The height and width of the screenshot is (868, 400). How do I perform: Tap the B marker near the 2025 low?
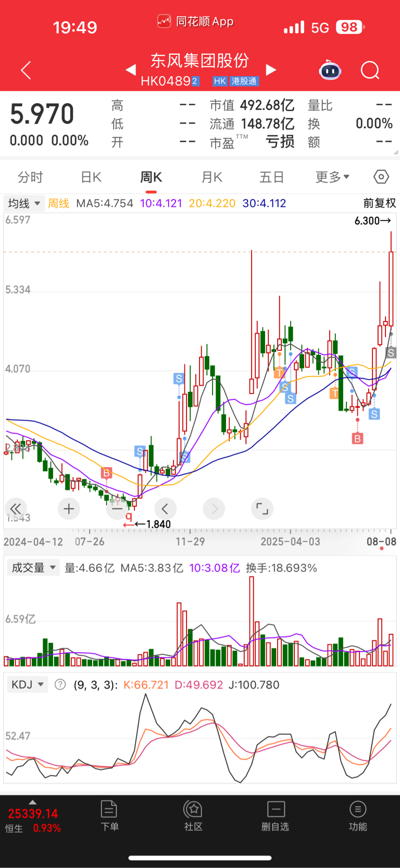[357, 438]
